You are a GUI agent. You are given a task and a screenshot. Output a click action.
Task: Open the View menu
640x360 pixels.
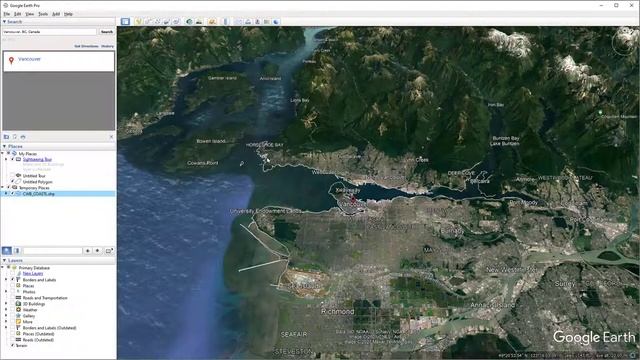tap(30, 14)
